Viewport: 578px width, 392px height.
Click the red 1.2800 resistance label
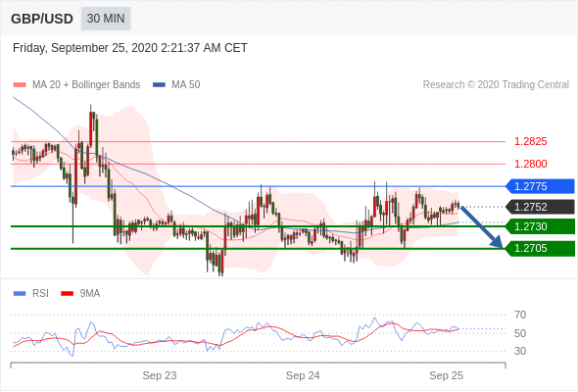tap(530, 164)
